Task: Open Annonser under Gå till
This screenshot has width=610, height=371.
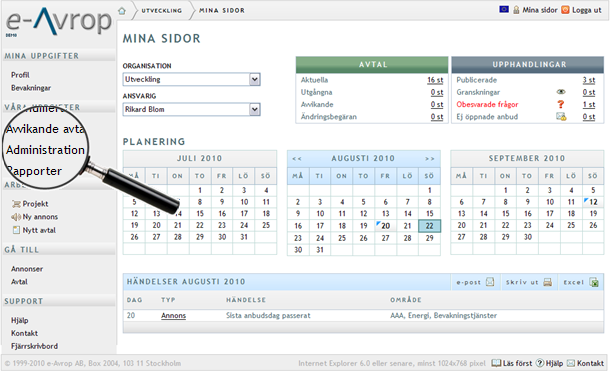Action: pyautogui.click(x=27, y=269)
